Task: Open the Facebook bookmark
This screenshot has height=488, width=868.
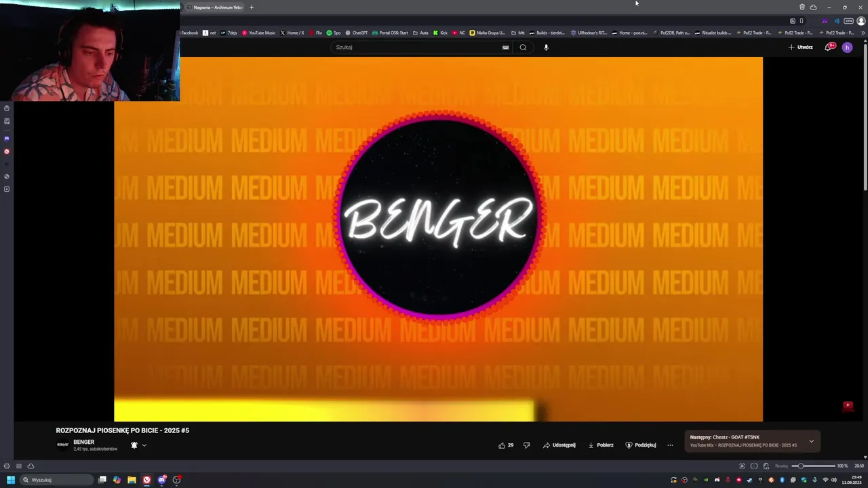Action: (x=189, y=33)
